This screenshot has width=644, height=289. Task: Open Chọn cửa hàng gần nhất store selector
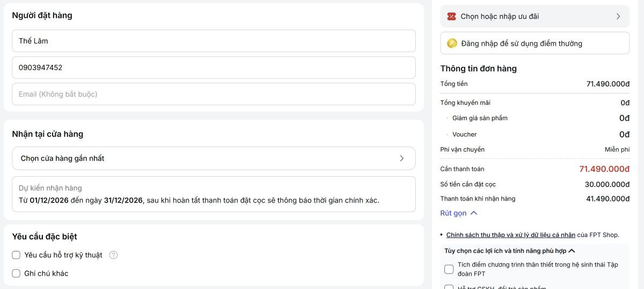(x=214, y=158)
